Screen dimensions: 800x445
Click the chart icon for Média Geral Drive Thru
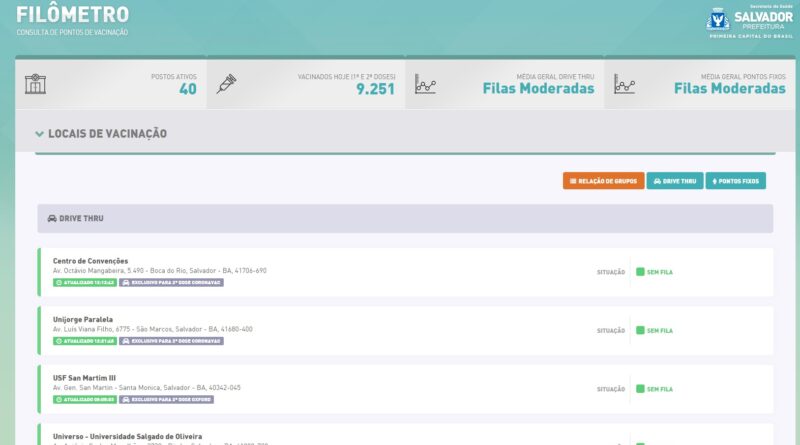click(426, 84)
